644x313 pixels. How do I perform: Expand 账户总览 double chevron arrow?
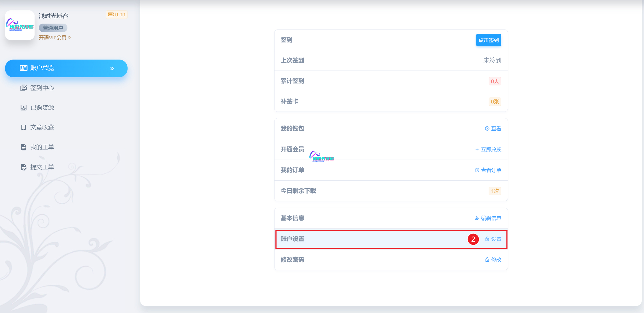pyautogui.click(x=112, y=69)
